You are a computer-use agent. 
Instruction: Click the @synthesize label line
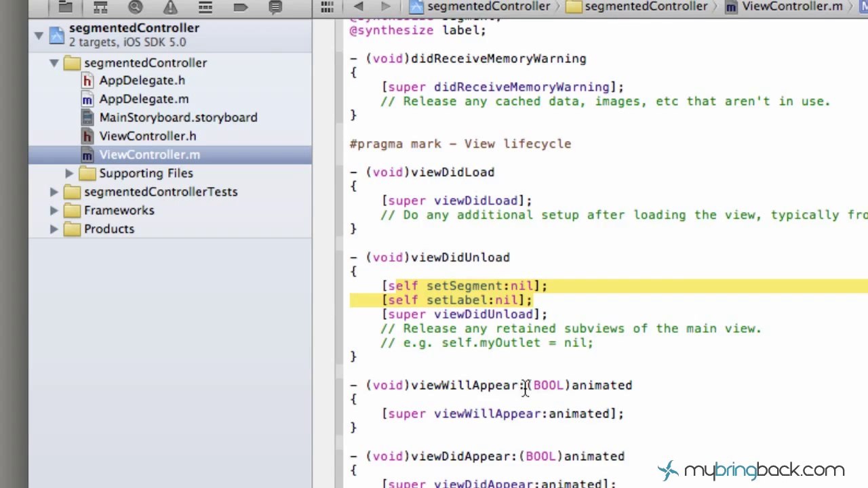pyautogui.click(x=418, y=30)
